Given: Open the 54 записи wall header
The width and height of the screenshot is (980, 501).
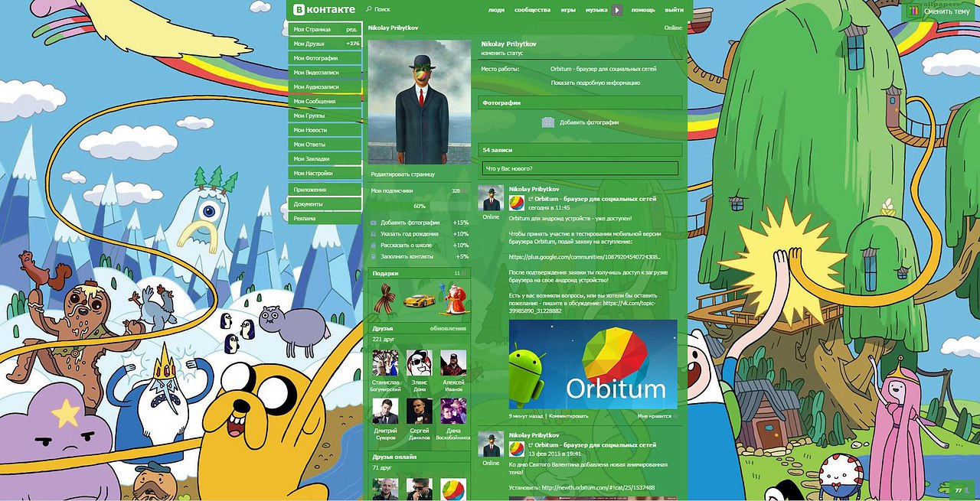Looking at the screenshot, I should pos(580,150).
